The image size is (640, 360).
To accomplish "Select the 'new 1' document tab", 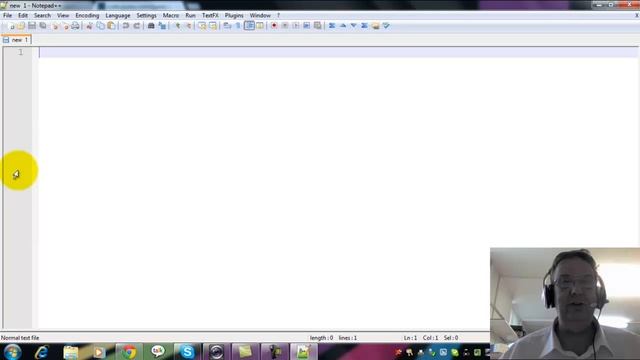I will point(16,40).
